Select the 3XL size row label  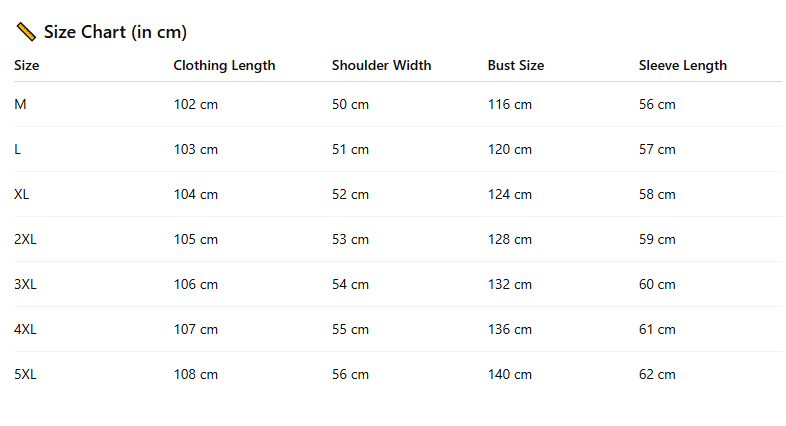25,284
